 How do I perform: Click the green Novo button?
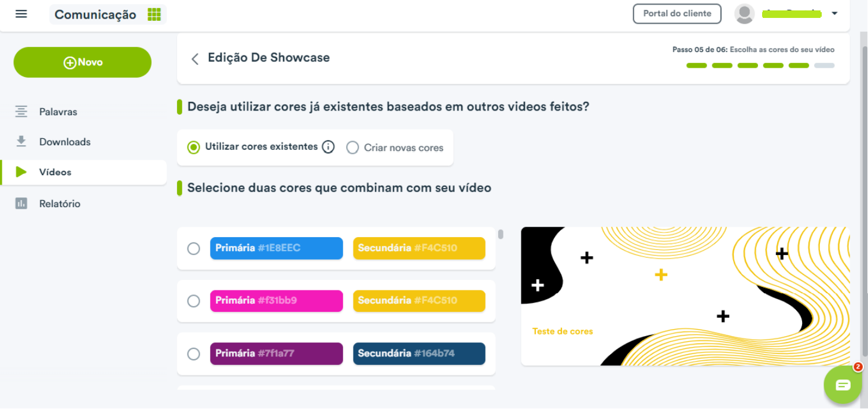(x=82, y=62)
